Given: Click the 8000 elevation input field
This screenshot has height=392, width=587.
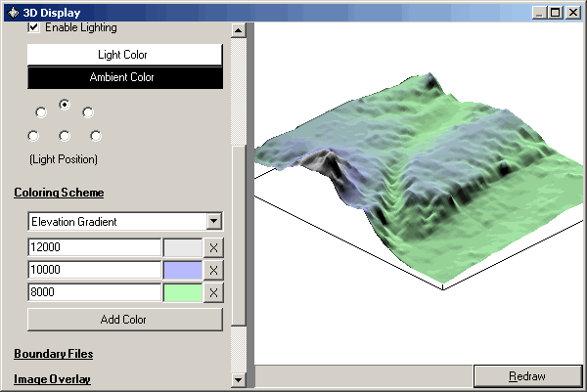Looking at the screenshot, I should pyautogui.click(x=95, y=292).
